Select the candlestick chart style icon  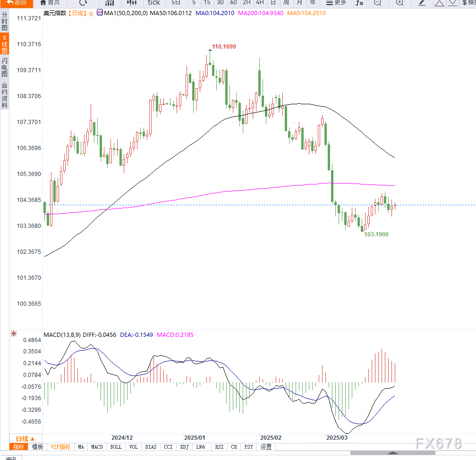tap(131, 3)
